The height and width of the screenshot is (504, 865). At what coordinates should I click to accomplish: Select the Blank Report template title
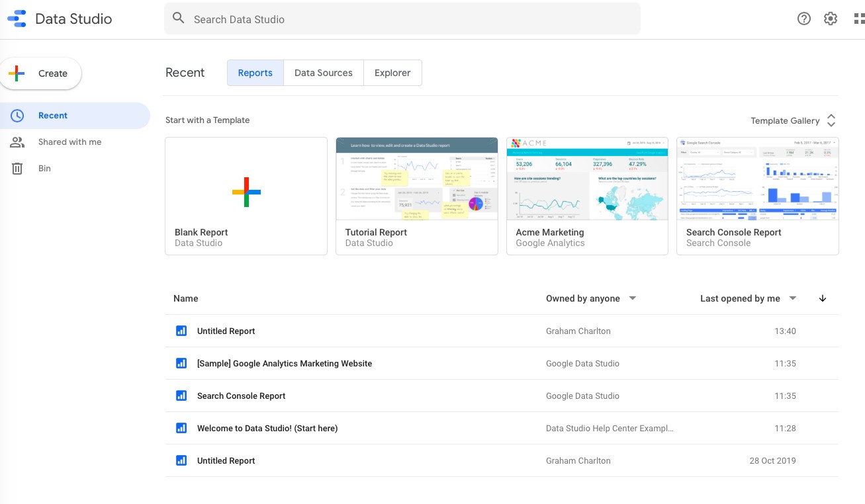201,232
